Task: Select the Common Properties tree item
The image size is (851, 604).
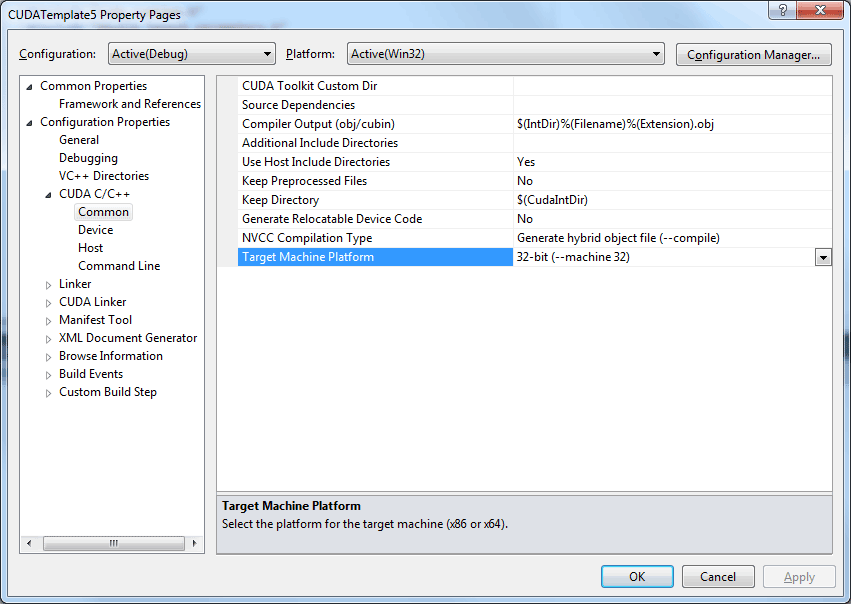Action: pos(93,86)
